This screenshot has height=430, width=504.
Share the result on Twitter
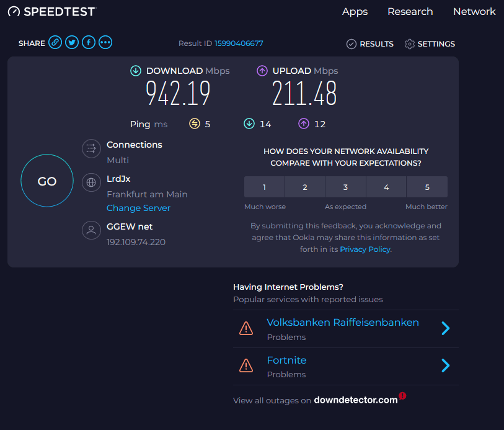point(72,42)
